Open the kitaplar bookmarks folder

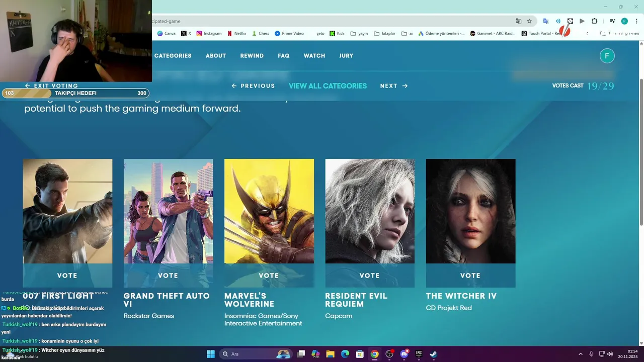[x=384, y=34]
